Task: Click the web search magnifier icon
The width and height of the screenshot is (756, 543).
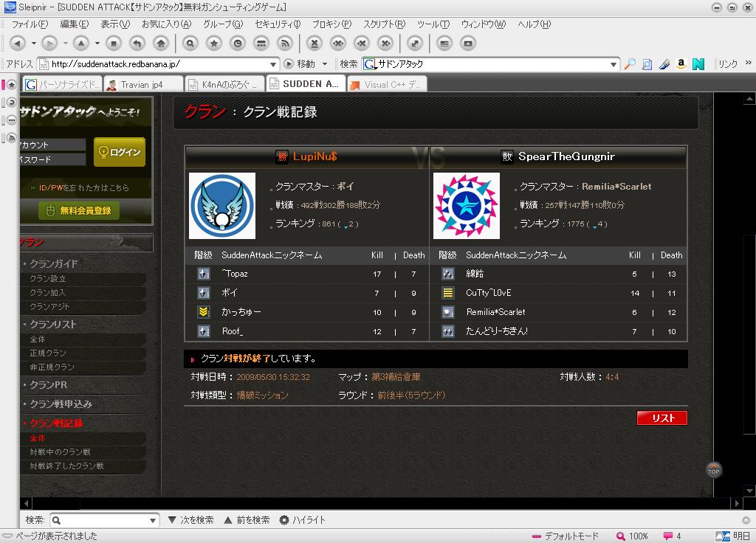Action: pos(630,63)
